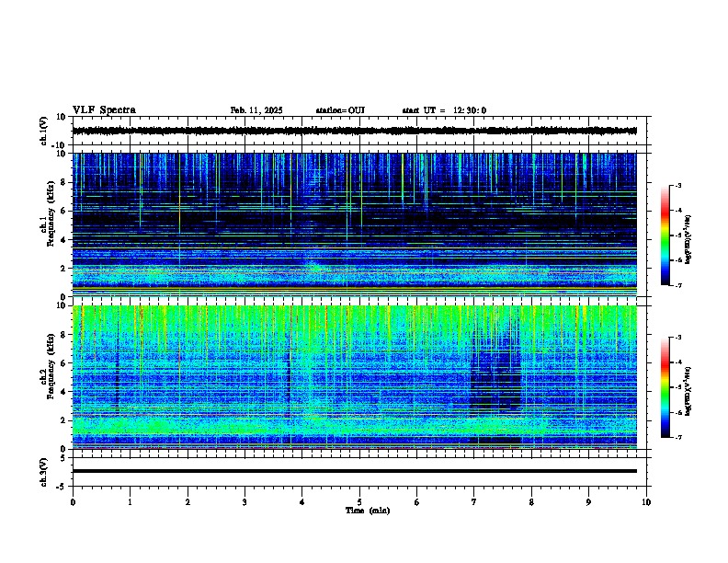Click the "ch.1(V)" waveform axis label
The height and width of the screenshot is (563, 728).
[44, 131]
